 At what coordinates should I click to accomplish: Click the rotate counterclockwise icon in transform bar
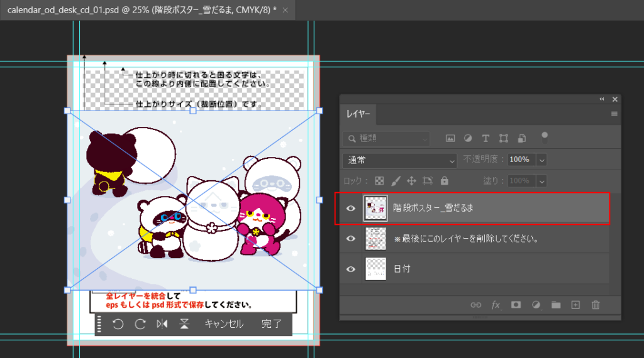118,324
